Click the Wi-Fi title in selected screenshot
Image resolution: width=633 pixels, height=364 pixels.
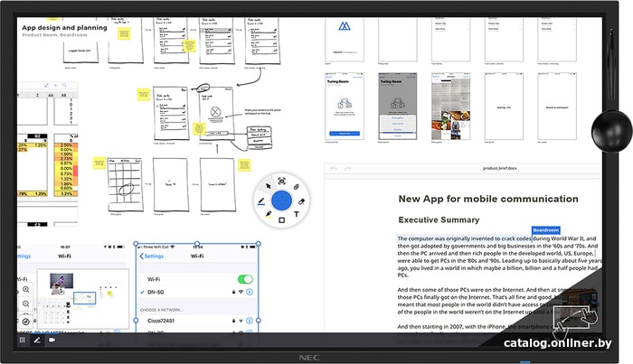(x=197, y=256)
